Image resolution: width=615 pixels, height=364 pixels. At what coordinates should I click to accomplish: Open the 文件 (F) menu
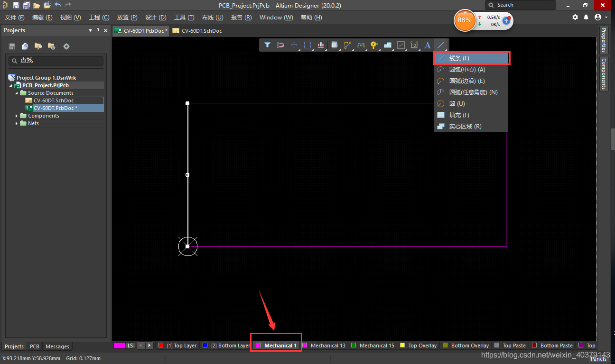(x=14, y=17)
